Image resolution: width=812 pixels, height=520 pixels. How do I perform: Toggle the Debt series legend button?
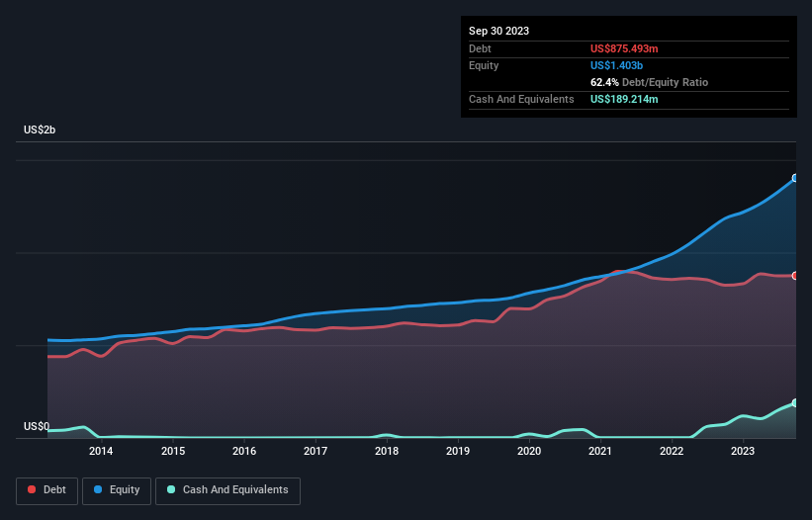46,490
